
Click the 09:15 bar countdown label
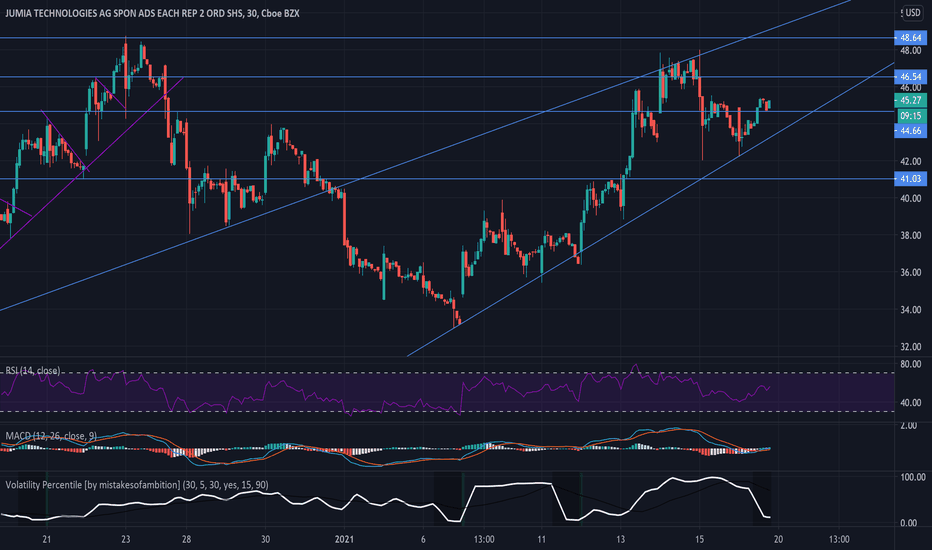coord(910,116)
